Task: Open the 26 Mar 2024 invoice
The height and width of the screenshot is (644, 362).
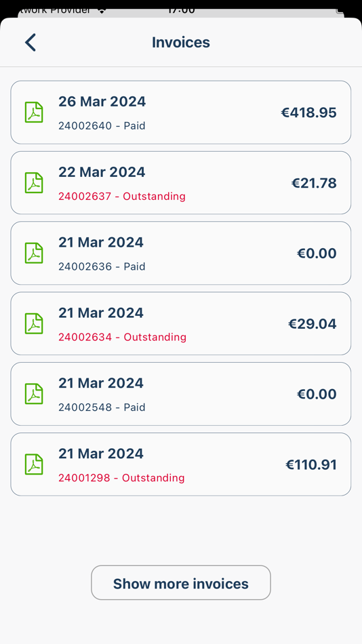Action: pos(181,112)
